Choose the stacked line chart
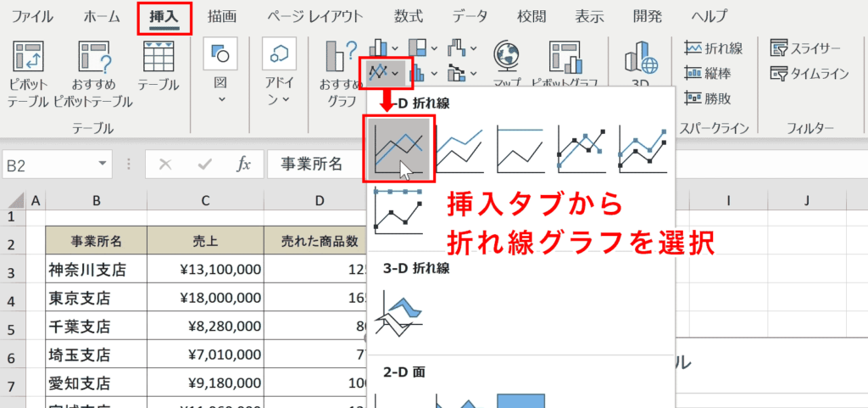868x408 pixels. tap(459, 148)
